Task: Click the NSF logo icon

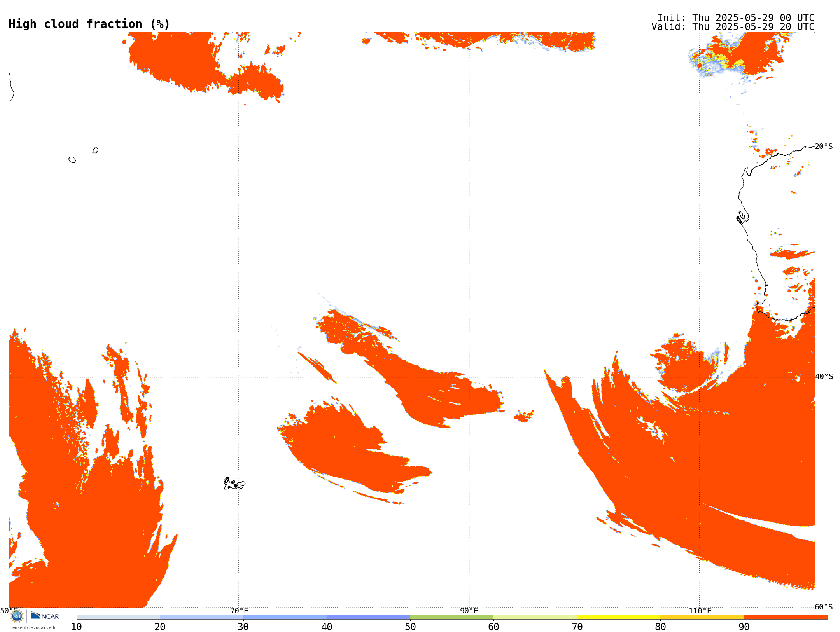Action: pos(17,616)
